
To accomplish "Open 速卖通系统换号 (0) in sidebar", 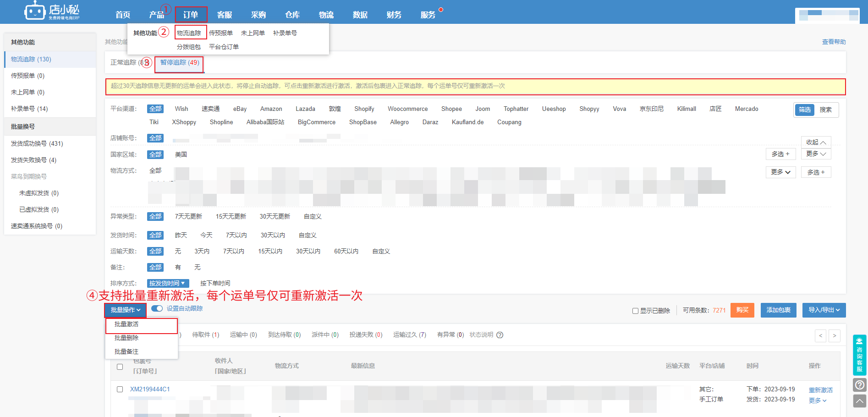I will coord(50,226).
